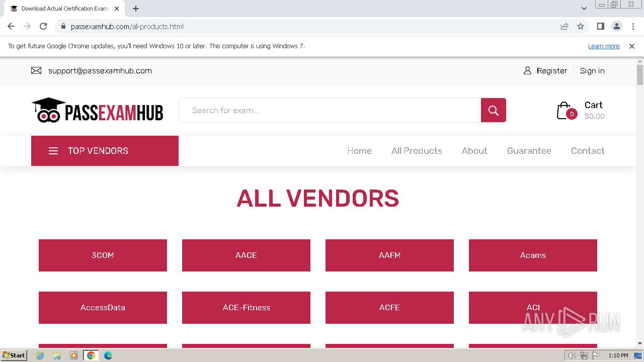Click the volume speaker tray icon
Screen dimensions: 644x362
click(x=572, y=355)
